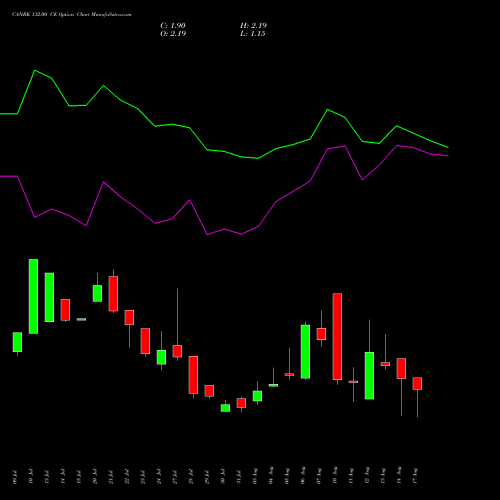Select the open value O: 2.19
Image resolution: width=500 pixels, height=500 pixels.
(173, 34)
